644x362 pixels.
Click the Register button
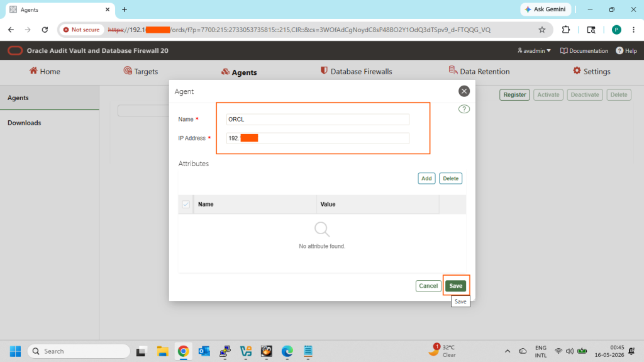514,94
